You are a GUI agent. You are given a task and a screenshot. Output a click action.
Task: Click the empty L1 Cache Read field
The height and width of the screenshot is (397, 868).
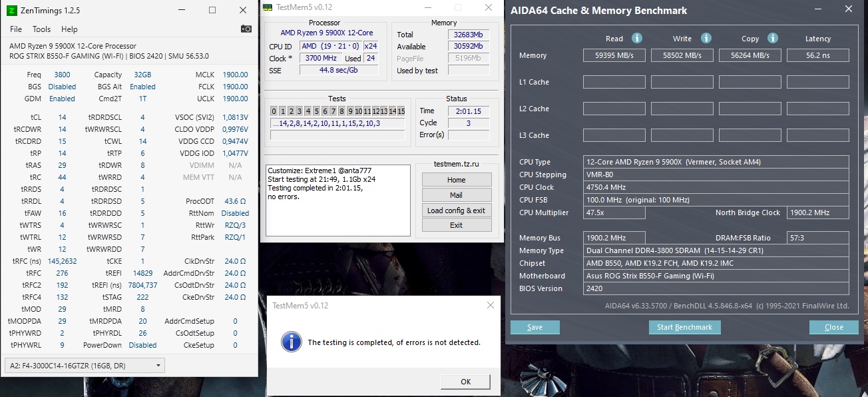pos(614,82)
